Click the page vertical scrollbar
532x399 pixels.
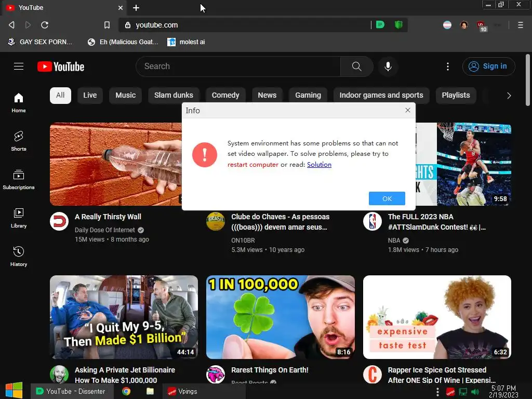click(528, 80)
